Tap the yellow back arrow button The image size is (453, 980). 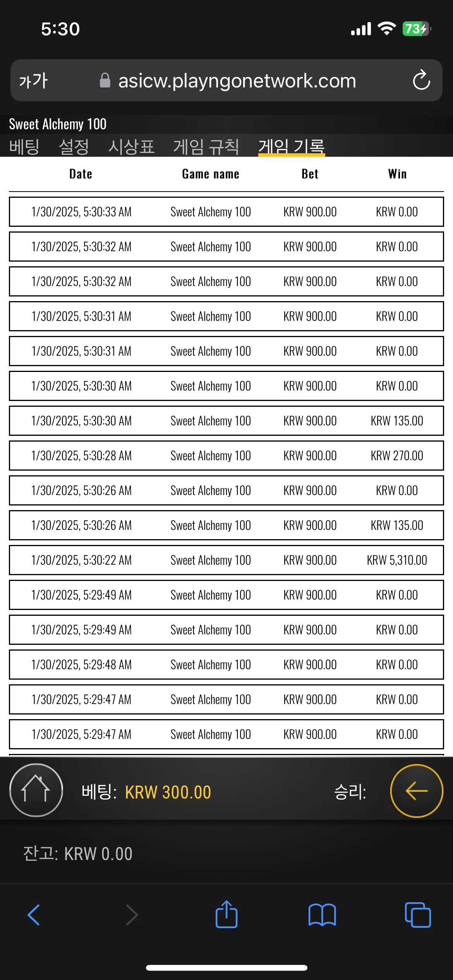click(417, 791)
